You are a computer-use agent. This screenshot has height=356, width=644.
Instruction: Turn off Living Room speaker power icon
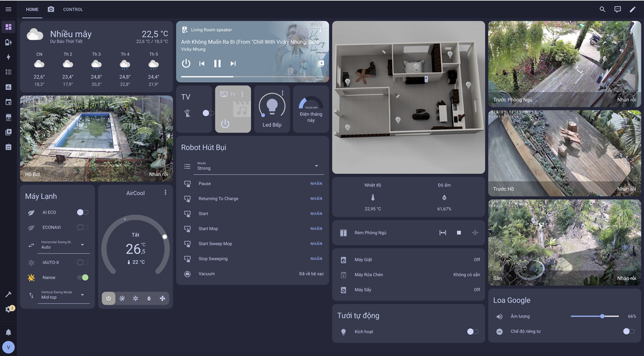(186, 64)
